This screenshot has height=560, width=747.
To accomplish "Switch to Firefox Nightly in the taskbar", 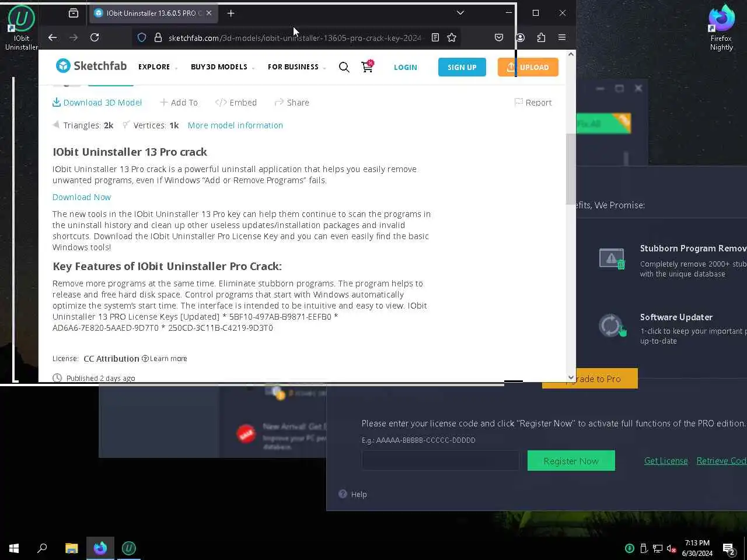I will click(x=100, y=548).
